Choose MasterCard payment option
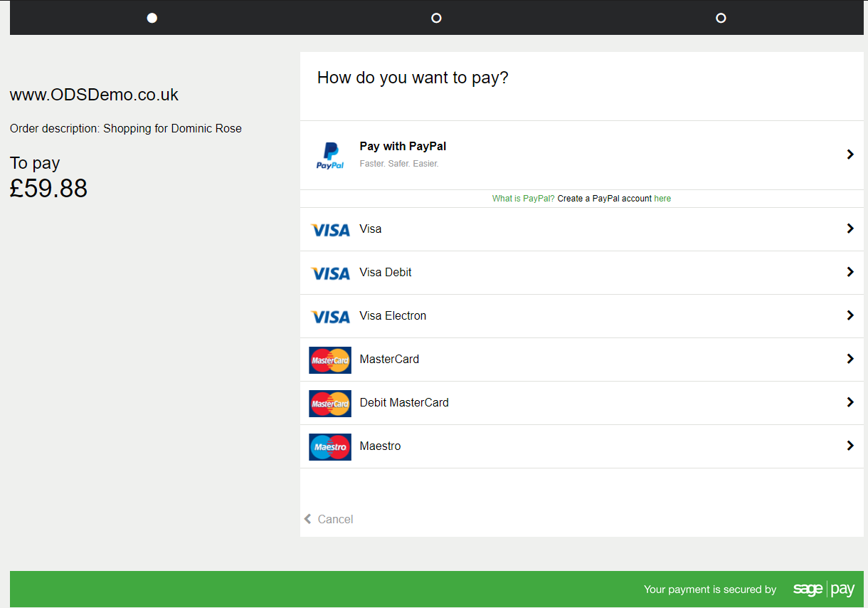868x608 pixels. pyautogui.click(x=582, y=360)
